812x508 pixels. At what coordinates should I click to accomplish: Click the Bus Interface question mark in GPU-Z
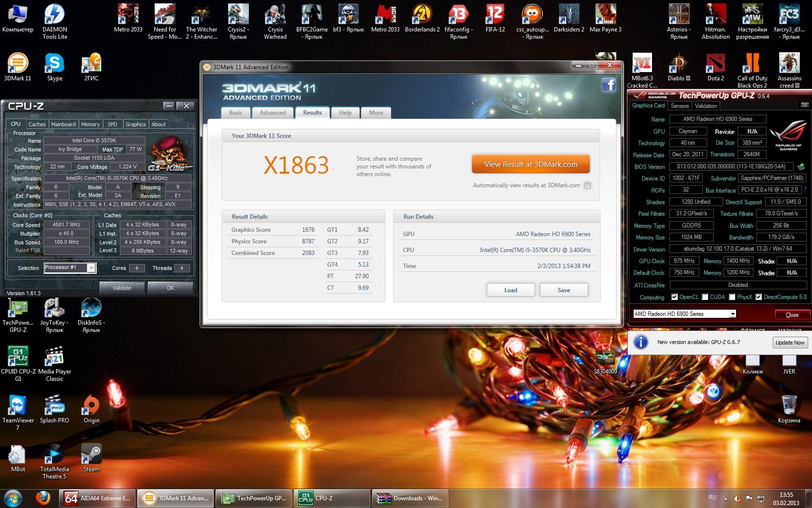805,190
